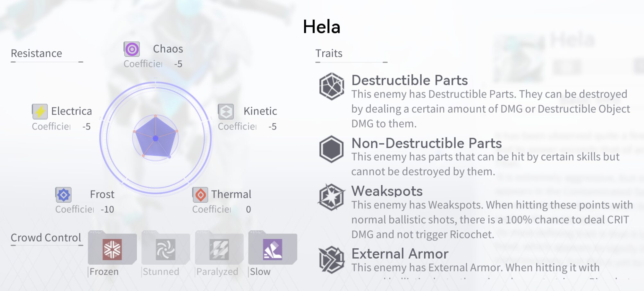Image resolution: width=644 pixels, height=291 pixels.
Task: Click the Resistance section heading
Action: [x=37, y=53]
